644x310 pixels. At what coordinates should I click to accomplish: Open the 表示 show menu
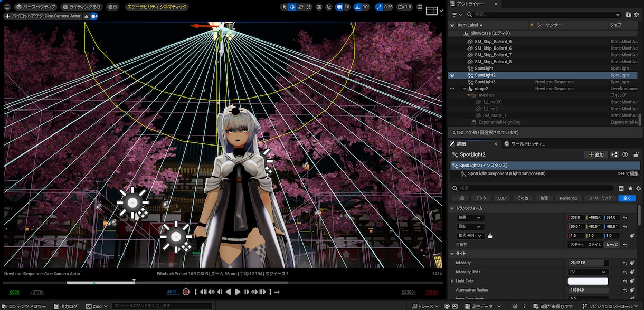click(112, 7)
